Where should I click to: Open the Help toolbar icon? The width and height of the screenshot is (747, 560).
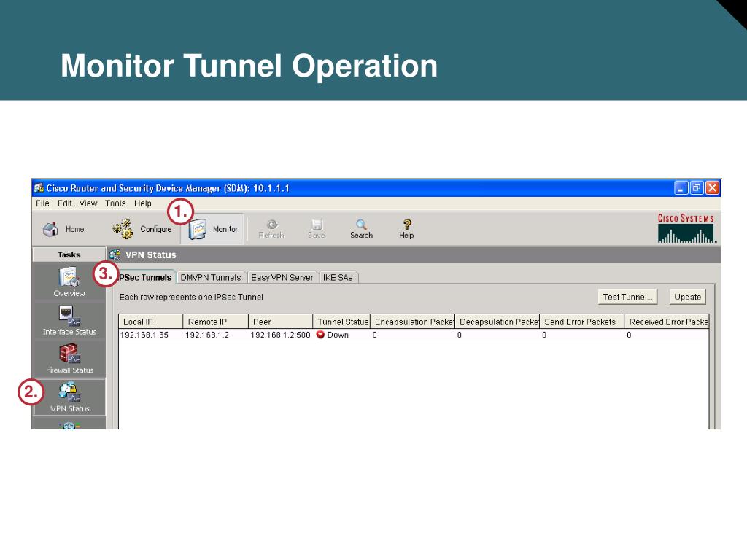[x=406, y=229]
